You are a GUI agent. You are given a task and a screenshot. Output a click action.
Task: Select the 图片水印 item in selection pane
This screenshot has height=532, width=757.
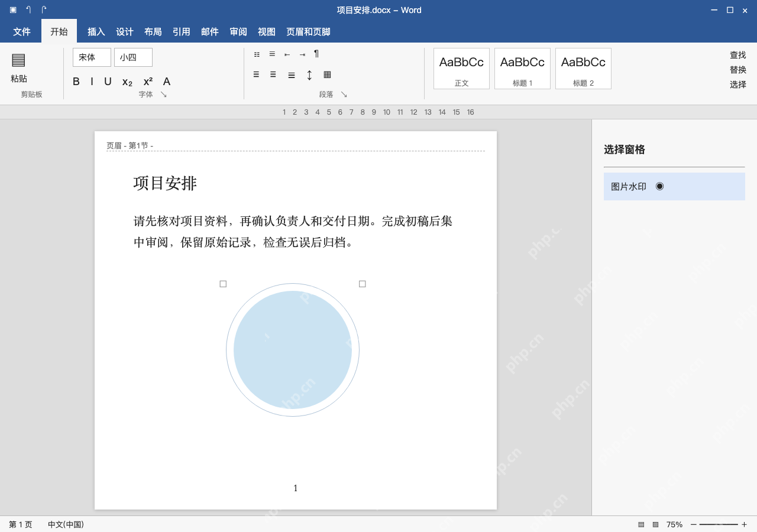674,187
